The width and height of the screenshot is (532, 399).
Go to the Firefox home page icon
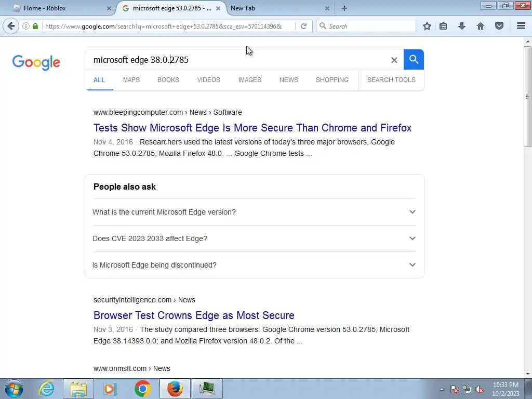pyautogui.click(x=481, y=26)
